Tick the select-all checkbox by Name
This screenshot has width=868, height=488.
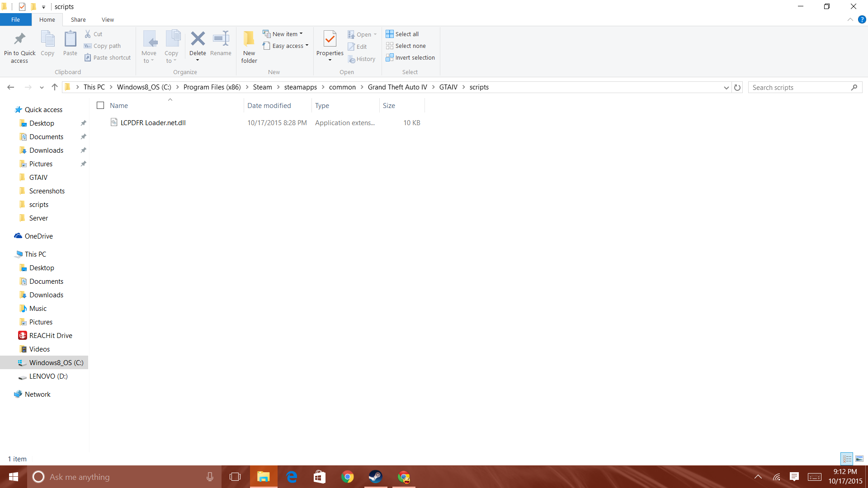click(100, 105)
